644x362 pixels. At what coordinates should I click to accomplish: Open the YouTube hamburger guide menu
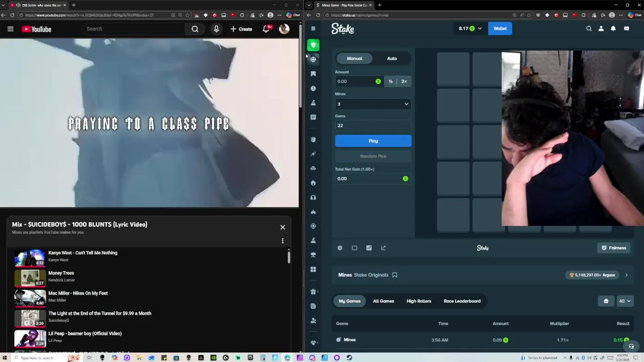tap(10, 29)
